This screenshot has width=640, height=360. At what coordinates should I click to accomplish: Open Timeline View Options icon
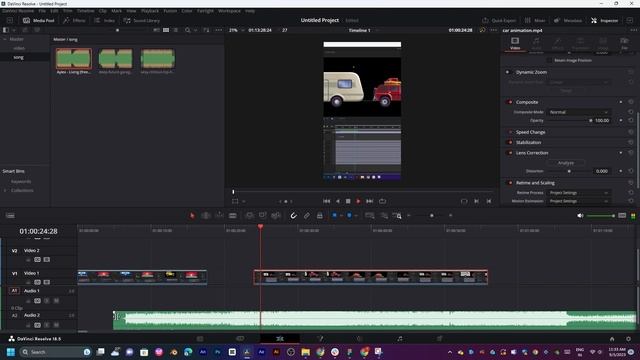tap(10, 216)
